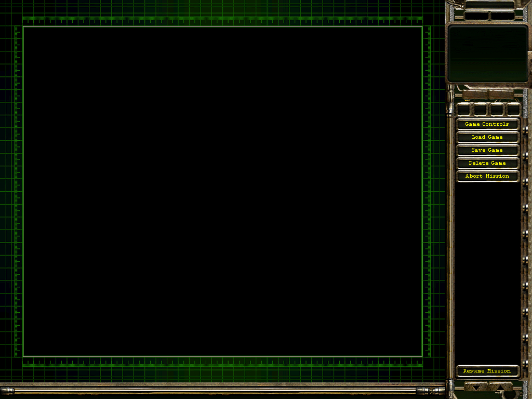Select the Delete Game option
532x399 pixels.
click(x=487, y=163)
